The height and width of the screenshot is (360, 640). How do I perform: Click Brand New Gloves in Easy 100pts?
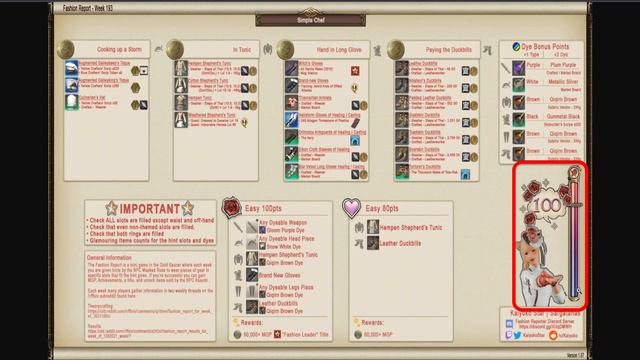coord(281,276)
